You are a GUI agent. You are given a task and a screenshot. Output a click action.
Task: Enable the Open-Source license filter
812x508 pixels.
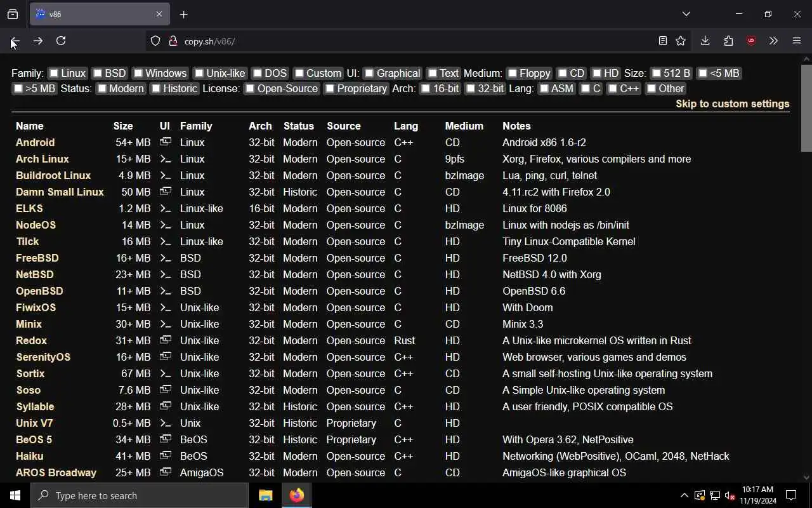[x=250, y=88]
